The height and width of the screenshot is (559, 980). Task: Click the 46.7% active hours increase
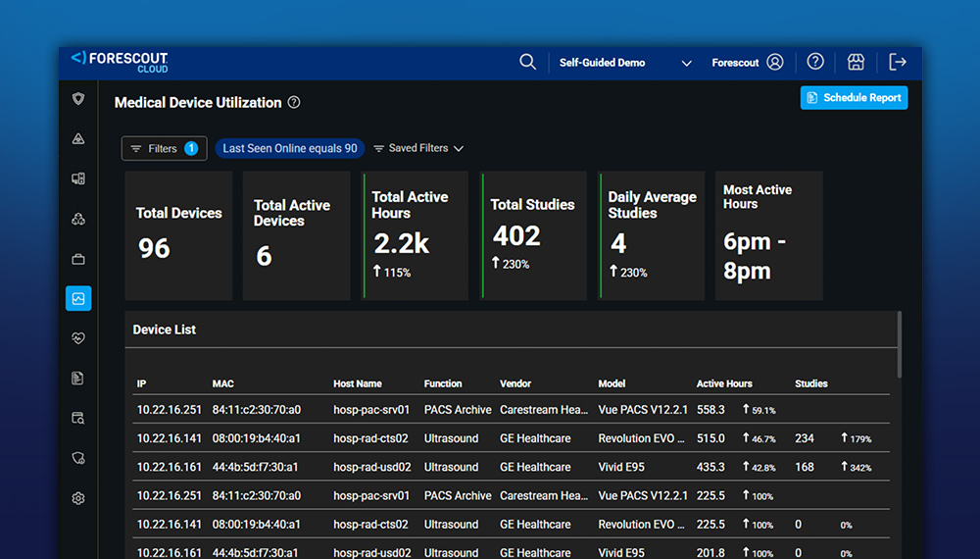point(759,438)
